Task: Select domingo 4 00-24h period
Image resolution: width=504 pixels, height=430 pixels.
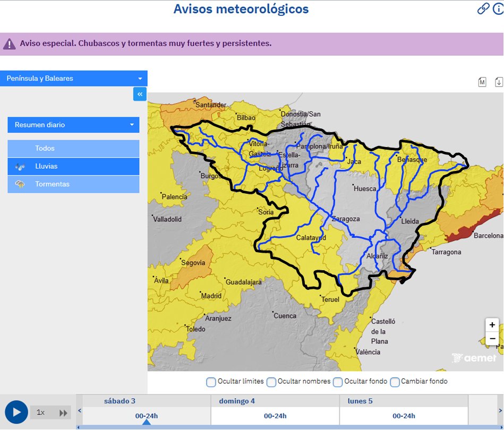Action: coord(275,416)
